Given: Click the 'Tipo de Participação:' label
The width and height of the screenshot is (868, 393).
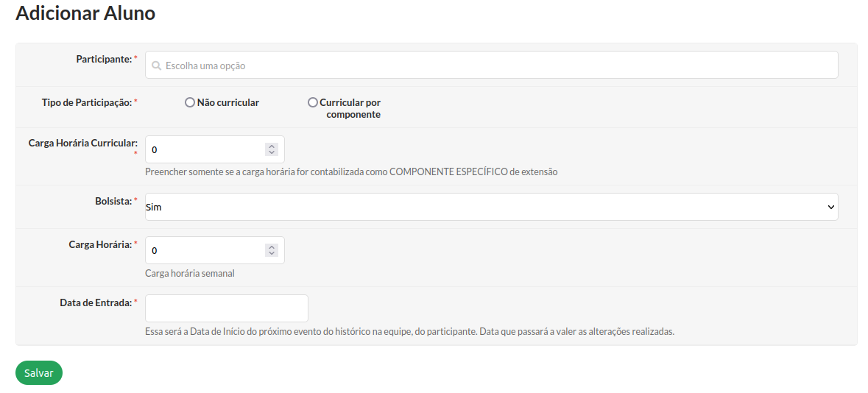Looking at the screenshot, I should click(86, 102).
